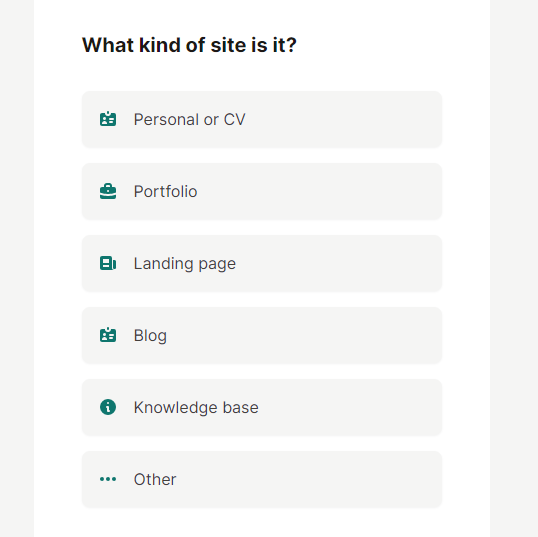This screenshot has width=538, height=537.
Task: Click the newspaper icon beside Landing page
Action: (x=108, y=263)
